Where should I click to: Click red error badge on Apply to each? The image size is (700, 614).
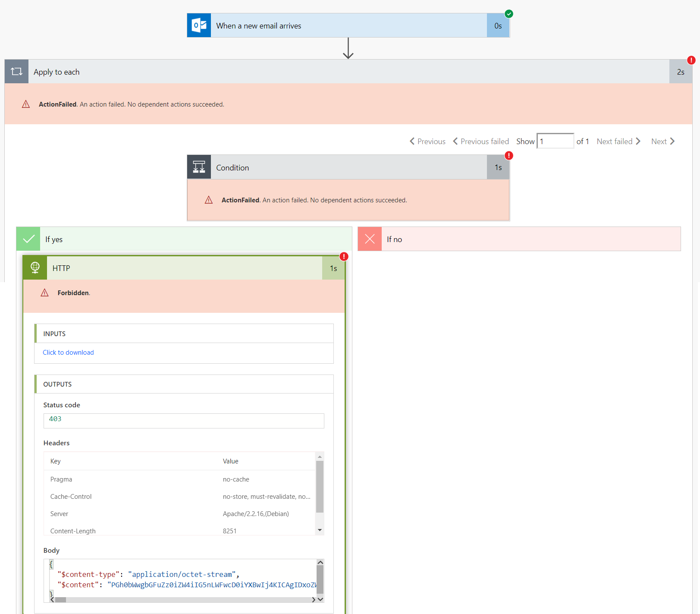coord(691,60)
